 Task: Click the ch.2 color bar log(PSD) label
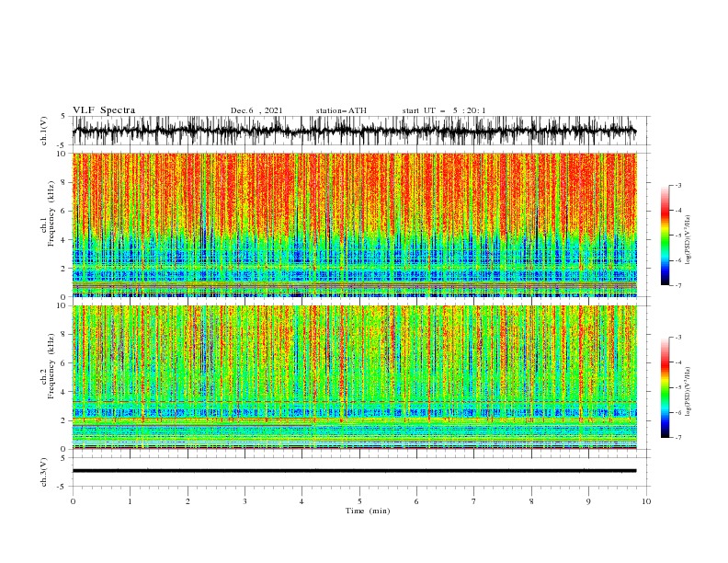(x=688, y=391)
